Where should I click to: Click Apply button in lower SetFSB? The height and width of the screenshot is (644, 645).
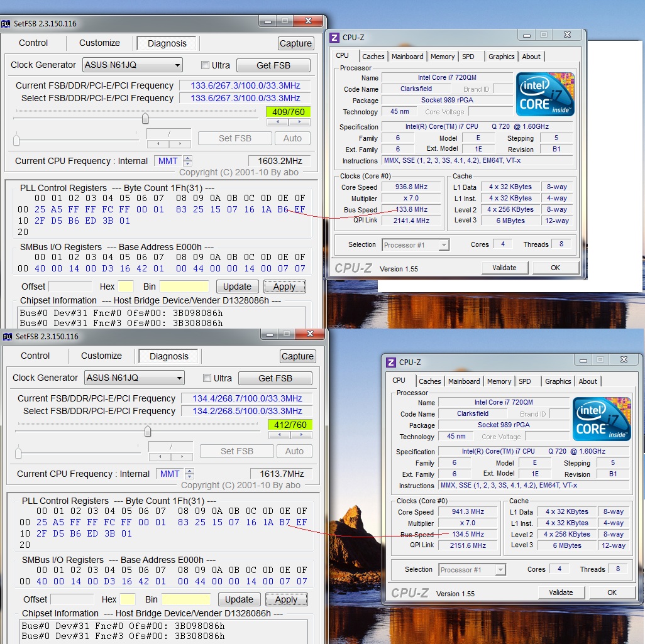tap(286, 599)
